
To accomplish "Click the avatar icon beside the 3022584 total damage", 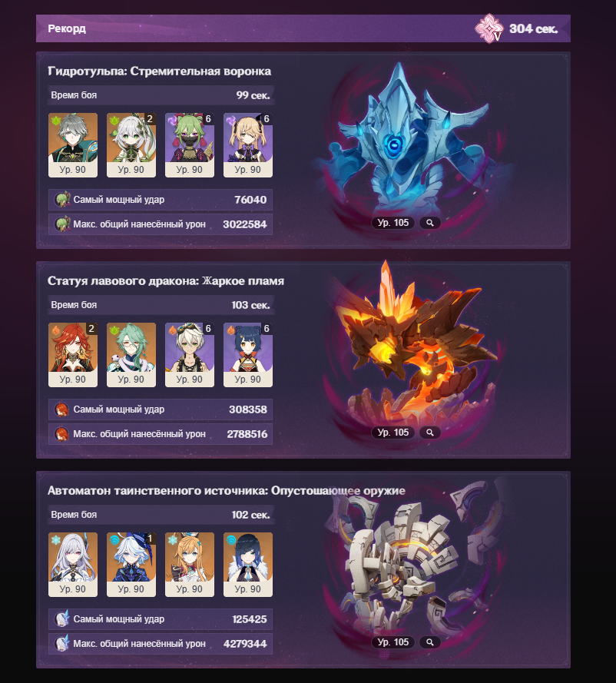I will (x=61, y=224).
